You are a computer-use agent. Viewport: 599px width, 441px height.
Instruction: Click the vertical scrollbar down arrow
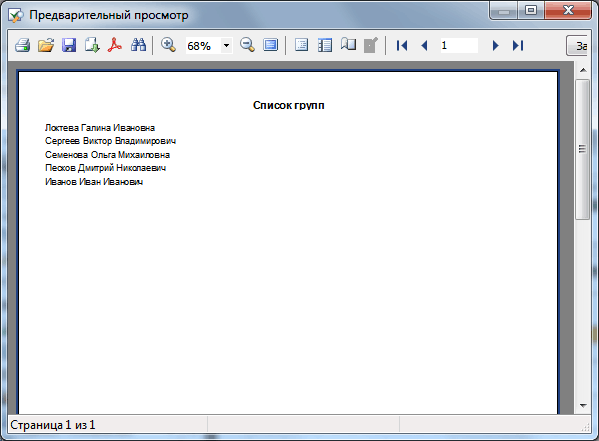coord(583,406)
